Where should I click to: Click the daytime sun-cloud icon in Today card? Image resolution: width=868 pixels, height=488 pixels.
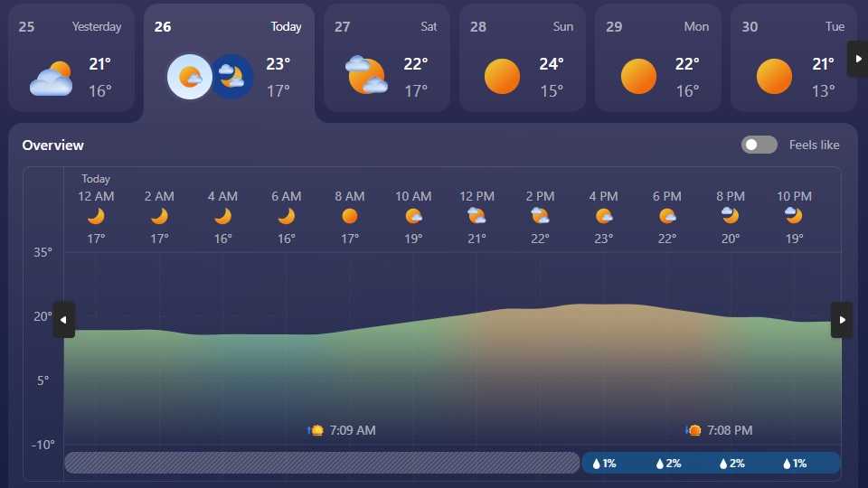click(x=190, y=77)
